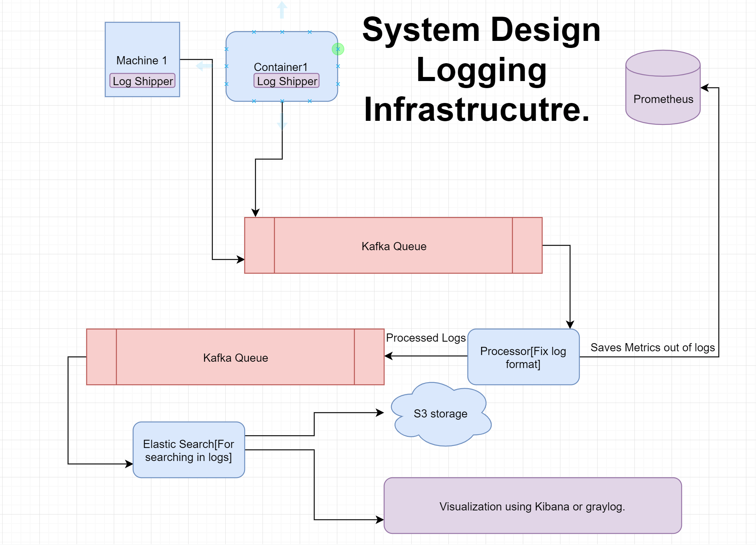Screen dimensions: 756x545
Task: Click the S3 storage cloud shape
Action: [440, 414]
